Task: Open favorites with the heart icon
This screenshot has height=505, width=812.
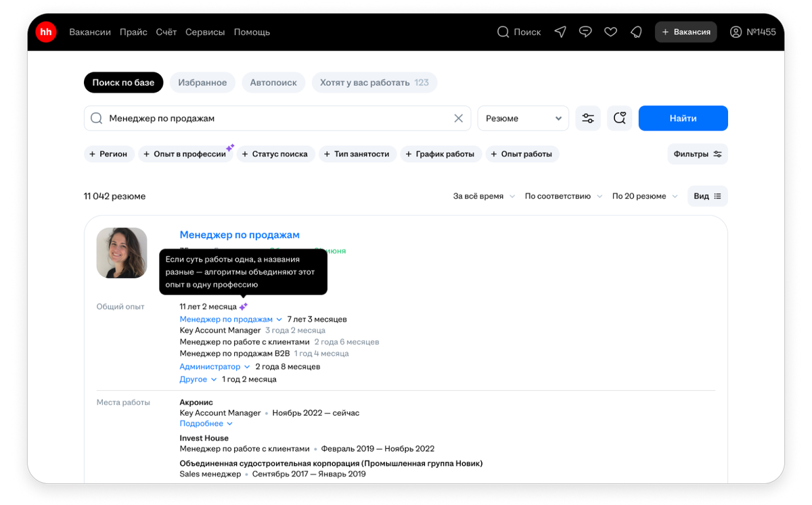Action: point(610,32)
